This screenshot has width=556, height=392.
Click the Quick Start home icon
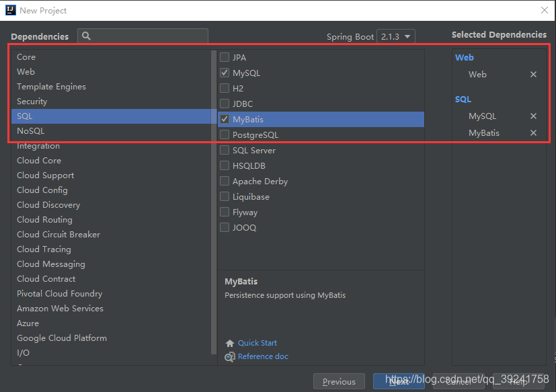pos(230,343)
